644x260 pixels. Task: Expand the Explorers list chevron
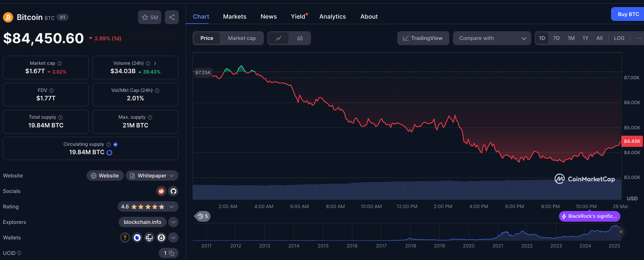173,222
